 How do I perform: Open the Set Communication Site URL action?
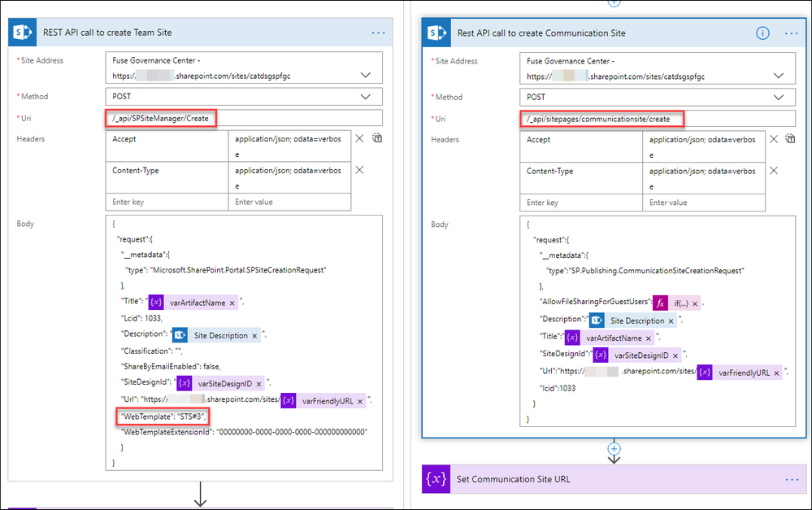point(614,479)
